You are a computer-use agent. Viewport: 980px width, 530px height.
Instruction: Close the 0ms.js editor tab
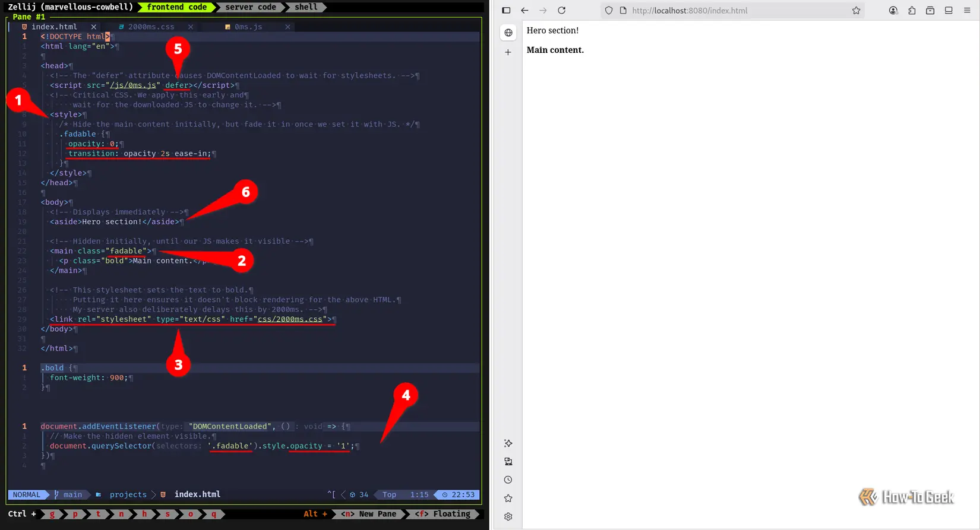coord(288,27)
